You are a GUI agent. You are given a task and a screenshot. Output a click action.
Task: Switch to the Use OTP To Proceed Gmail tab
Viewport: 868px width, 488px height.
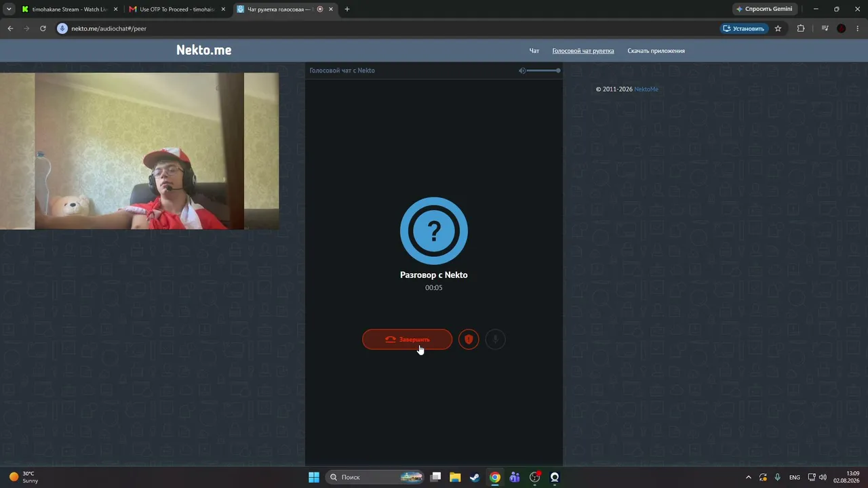point(178,9)
